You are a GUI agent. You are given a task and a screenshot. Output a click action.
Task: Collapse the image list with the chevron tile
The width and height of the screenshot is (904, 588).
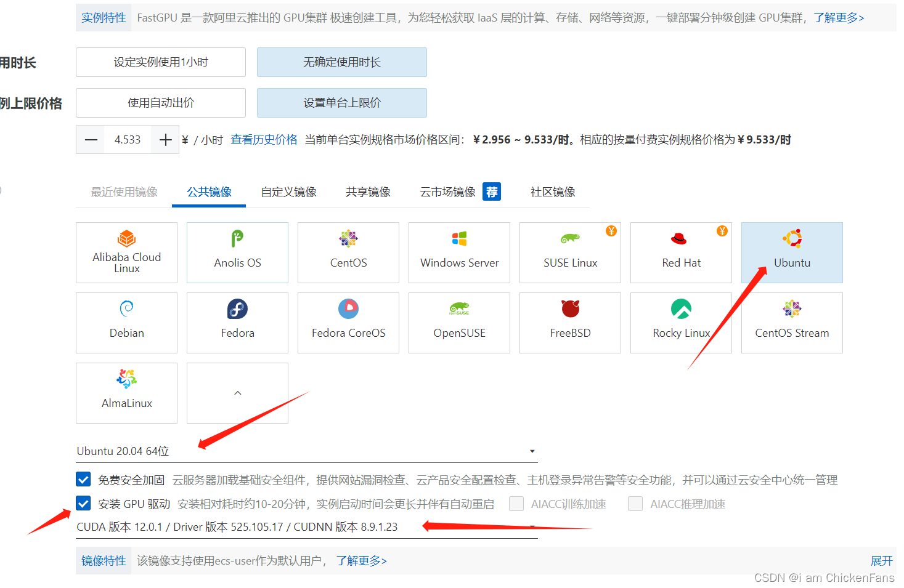tap(237, 393)
